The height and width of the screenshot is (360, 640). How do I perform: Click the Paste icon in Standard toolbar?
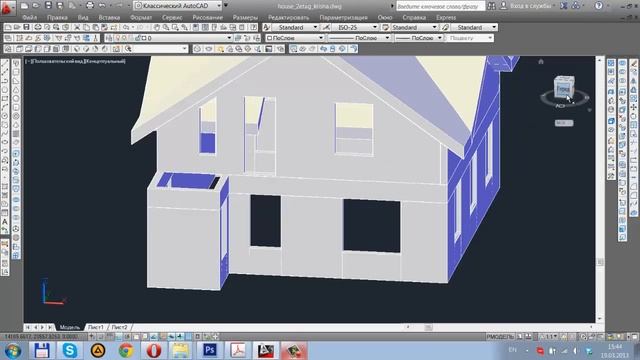96,27
